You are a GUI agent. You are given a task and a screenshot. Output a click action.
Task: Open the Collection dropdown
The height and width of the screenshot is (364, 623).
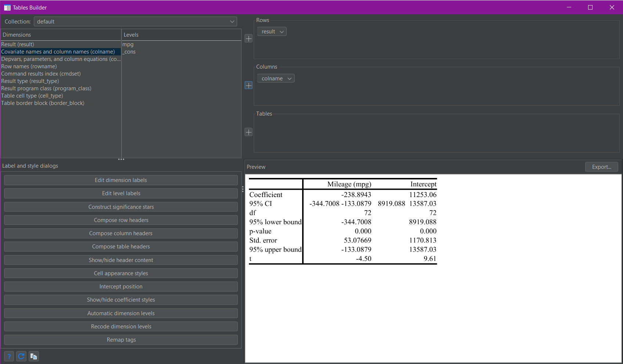pyautogui.click(x=135, y=22)
